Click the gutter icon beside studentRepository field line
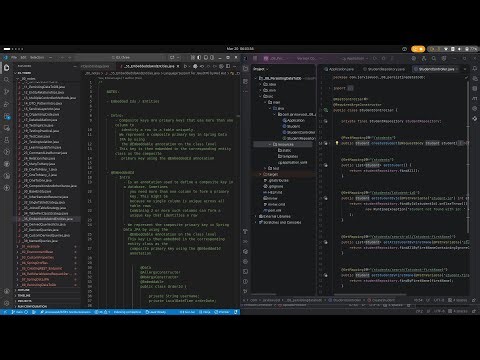 (x=326, y=121)
